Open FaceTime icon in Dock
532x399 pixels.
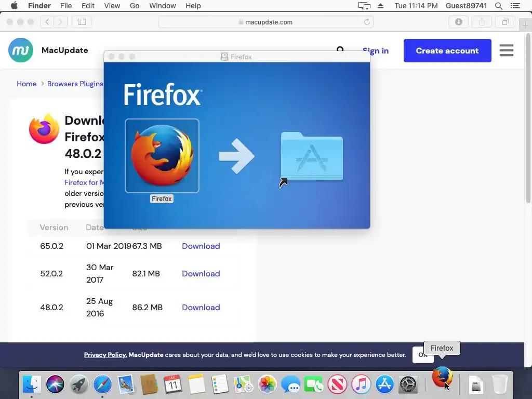click(314, 384)
